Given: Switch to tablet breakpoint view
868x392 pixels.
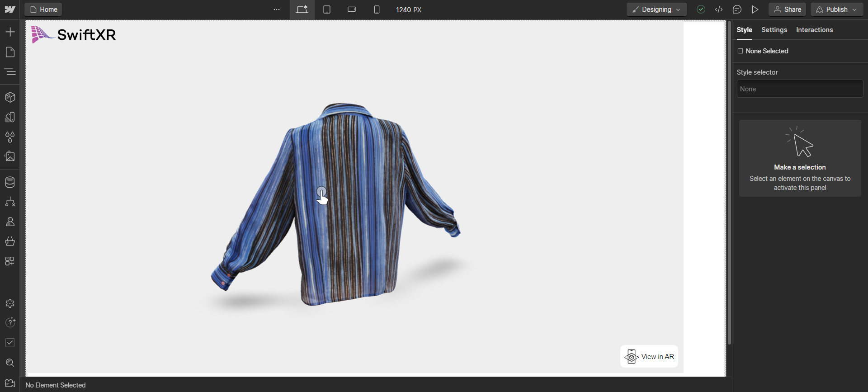Looking at the screenshot, I should pyautogui.click(x=327, y=9).
